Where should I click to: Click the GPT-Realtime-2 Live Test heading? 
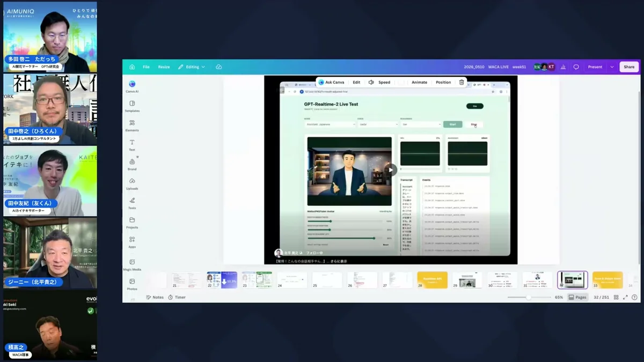331,105
